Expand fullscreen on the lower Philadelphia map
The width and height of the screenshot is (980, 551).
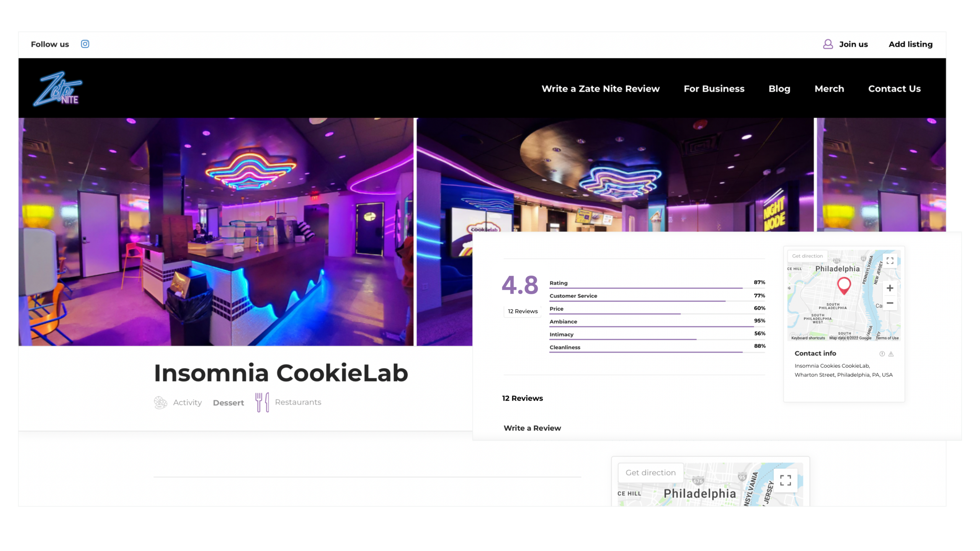786,480
